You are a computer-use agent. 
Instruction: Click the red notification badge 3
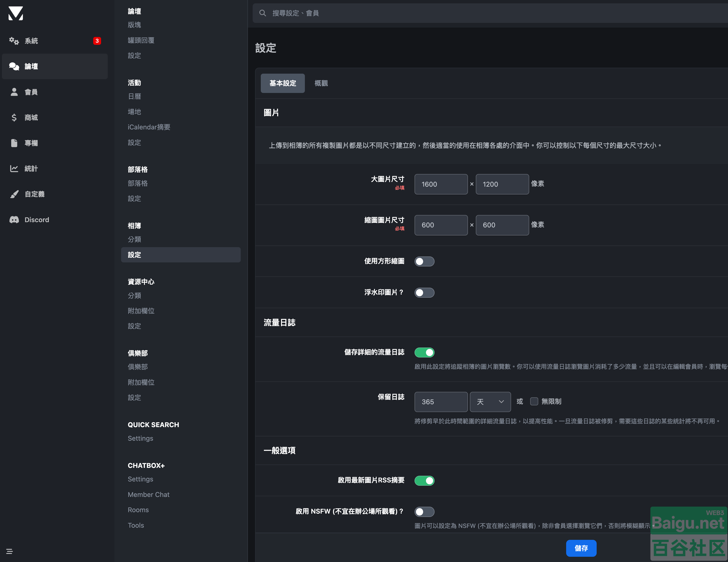(97, 41)
